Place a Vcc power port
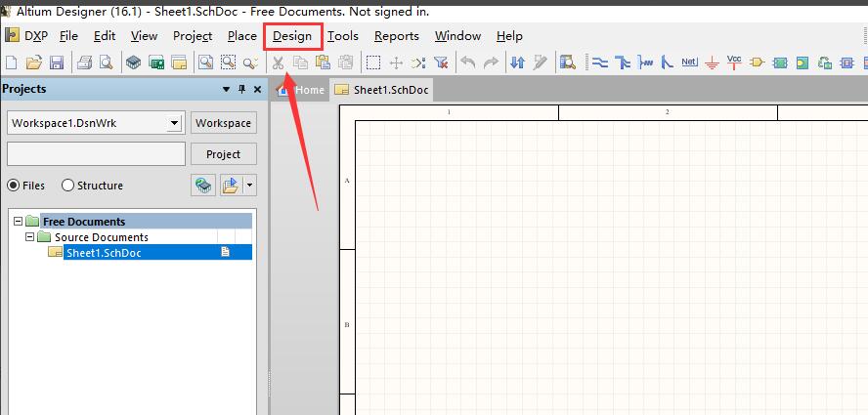The width and height of the screenshot is (868, 415). [x=735, y=62]
